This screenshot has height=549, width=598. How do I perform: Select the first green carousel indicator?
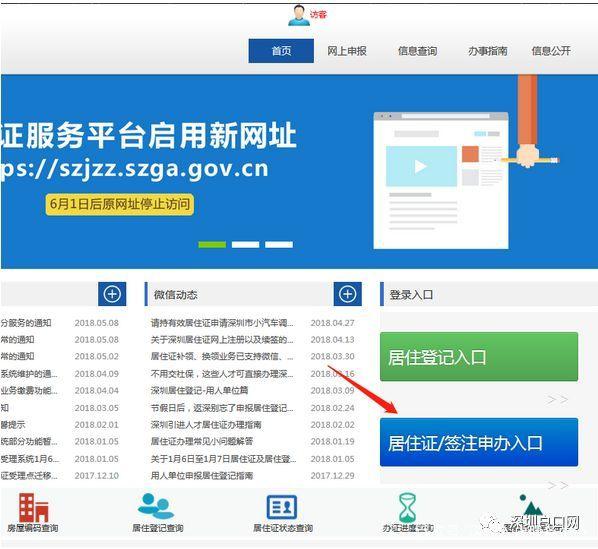coord(212,245)
